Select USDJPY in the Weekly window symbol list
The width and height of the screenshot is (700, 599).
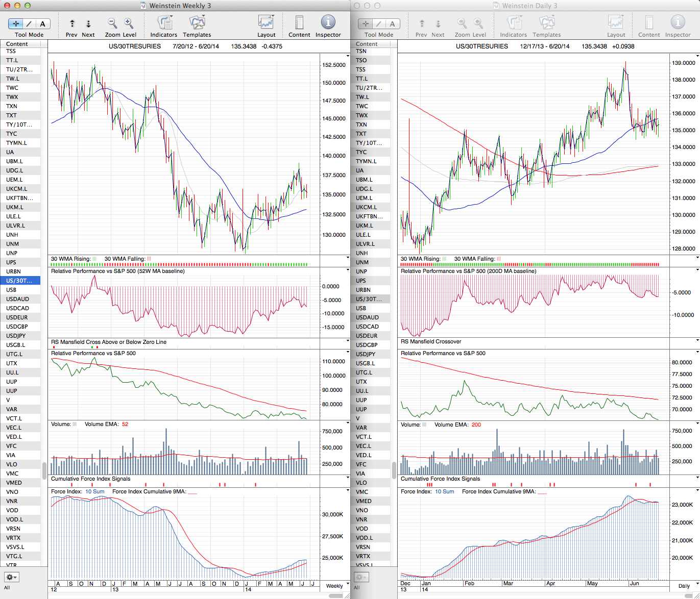click(16, 336)
